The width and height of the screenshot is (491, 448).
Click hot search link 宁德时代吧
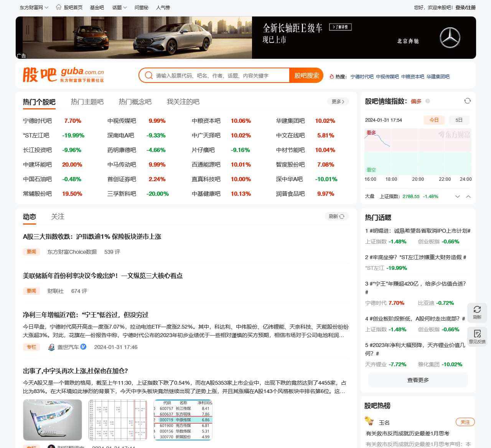click(362, 76)
